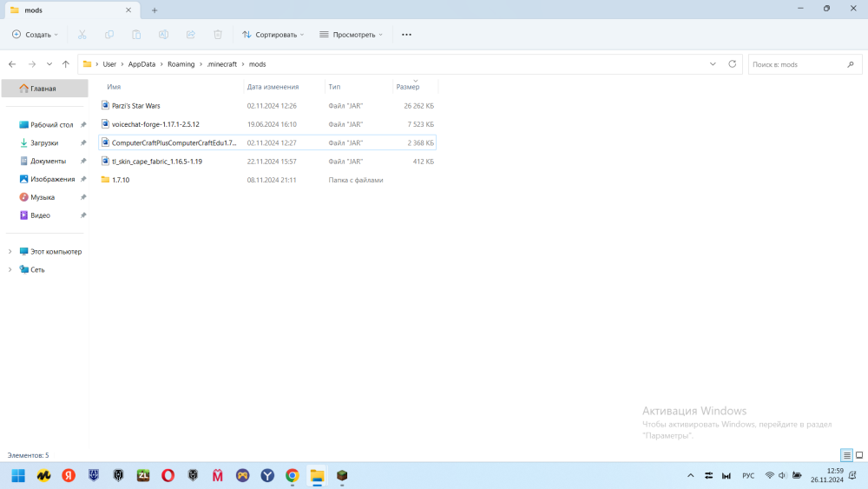
Task: Refresh the mods folder view
Action: [732, 64]
